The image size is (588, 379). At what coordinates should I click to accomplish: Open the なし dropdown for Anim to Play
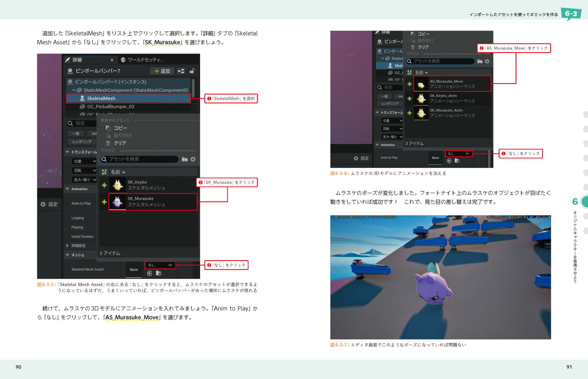[459, 154]
